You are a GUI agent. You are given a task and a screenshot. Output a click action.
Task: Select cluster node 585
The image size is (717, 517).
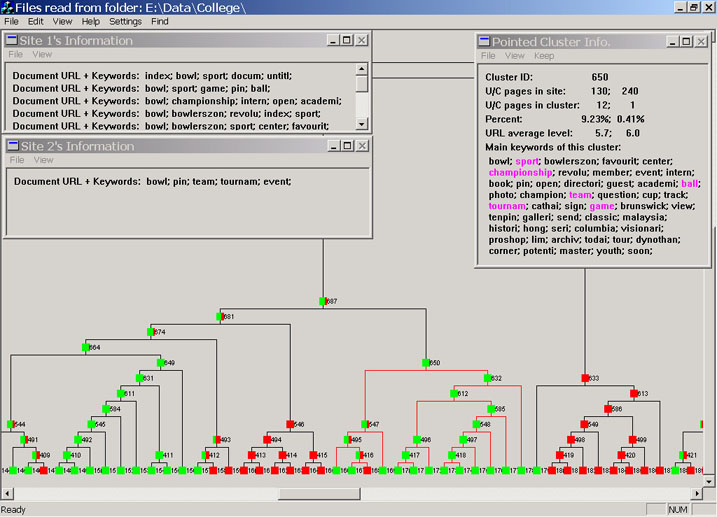tap(491, 409)
